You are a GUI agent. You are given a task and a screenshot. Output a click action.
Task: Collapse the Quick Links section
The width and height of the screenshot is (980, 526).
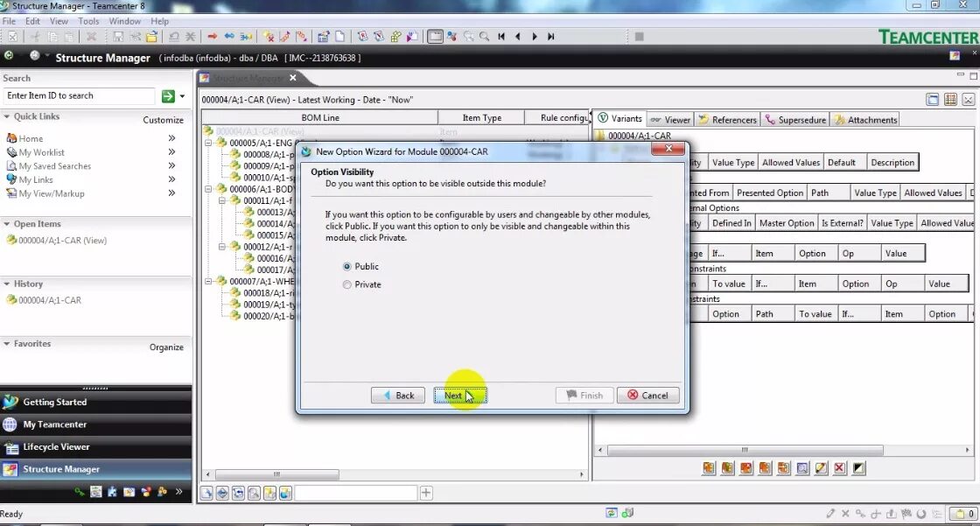[x=7, y=116]
